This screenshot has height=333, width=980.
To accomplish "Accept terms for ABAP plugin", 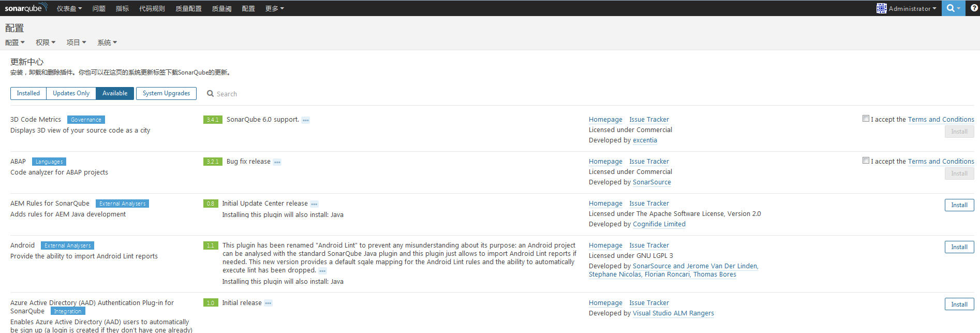I will (x=866, y=161).
